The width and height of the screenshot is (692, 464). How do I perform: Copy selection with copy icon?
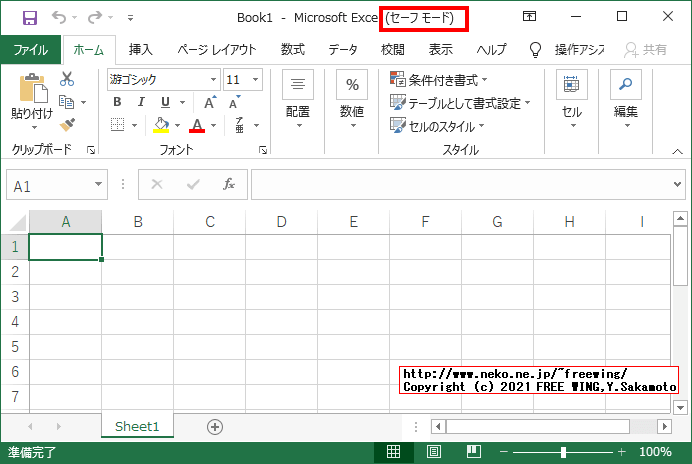click(x=67, y=102)
